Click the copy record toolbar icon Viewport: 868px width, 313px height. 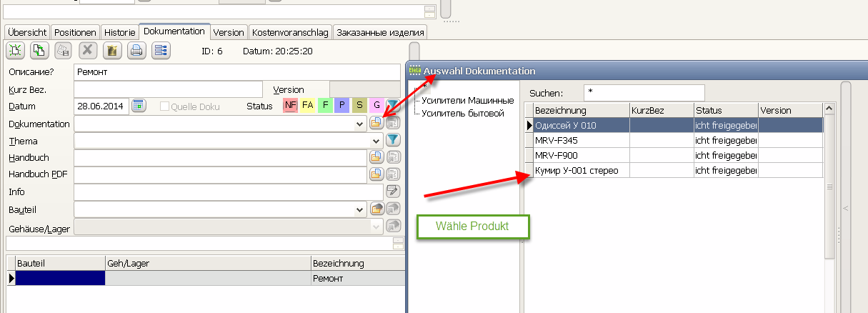pos(39,50)
